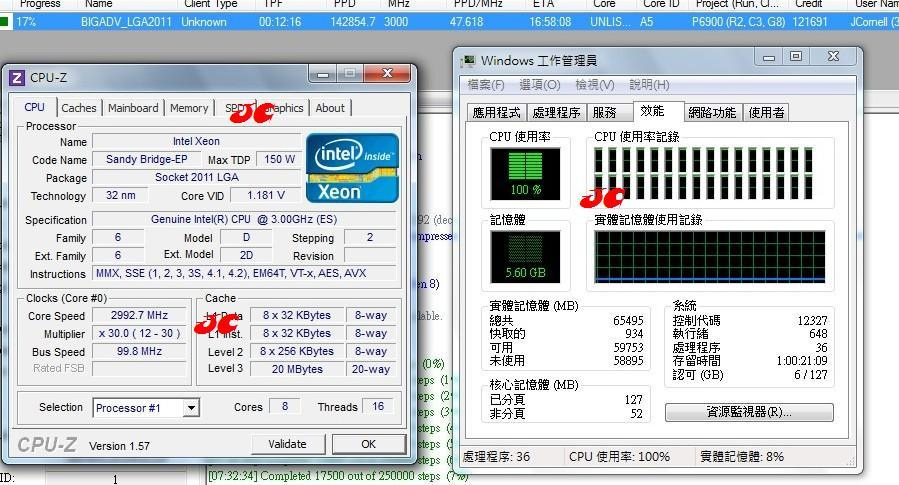Screen dimensions: 899x485
Task: Click the Instructions field listing MMX, SSE
Action: click(x=244, y=273)
